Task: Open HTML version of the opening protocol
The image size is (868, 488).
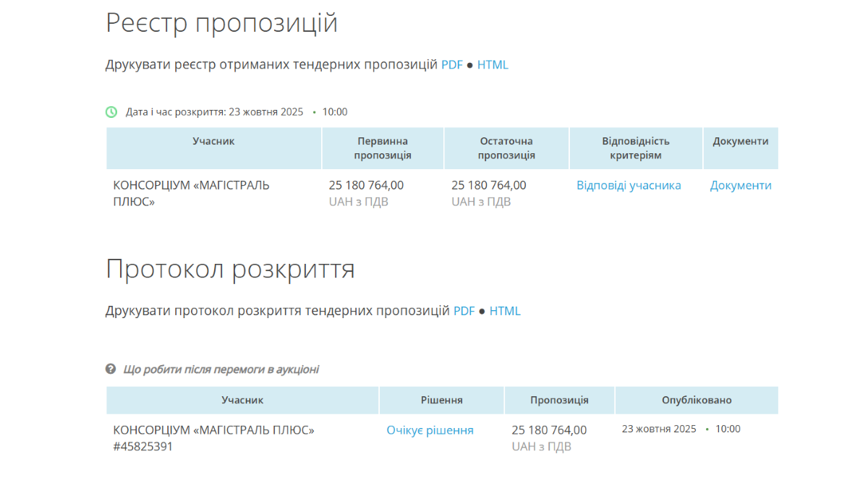Action: pyautogui.click(x=505, y=312)
